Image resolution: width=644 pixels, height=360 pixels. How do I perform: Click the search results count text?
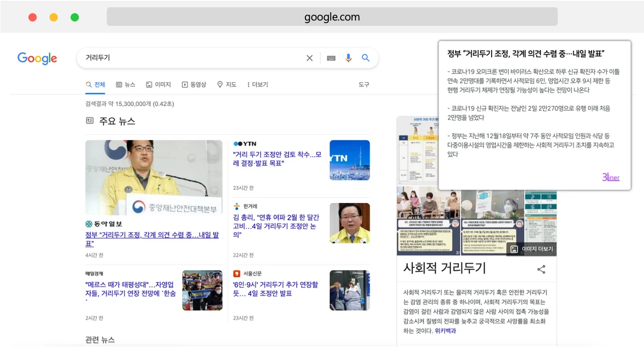[129, 104]
